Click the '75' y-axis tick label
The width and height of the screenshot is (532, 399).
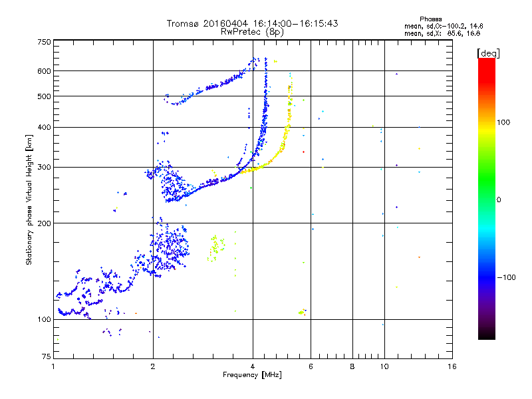coord(47,356)
